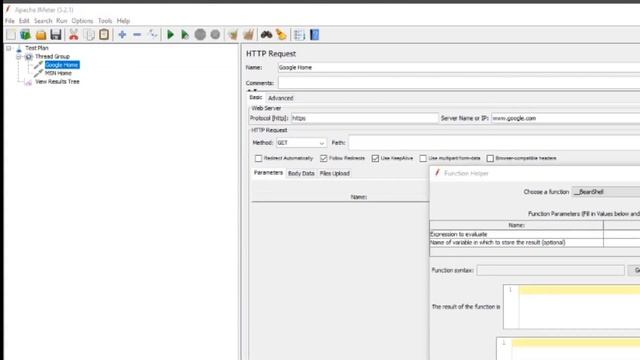640x360 pixels.
Task: Open Choose a function combo box
Action: click(x=606, y=192)
